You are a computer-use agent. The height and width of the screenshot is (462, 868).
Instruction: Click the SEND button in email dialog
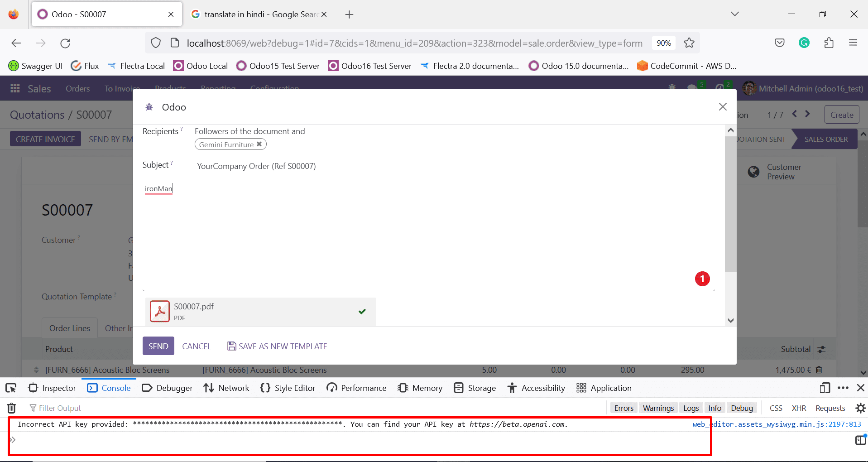(x=158, y=346)
